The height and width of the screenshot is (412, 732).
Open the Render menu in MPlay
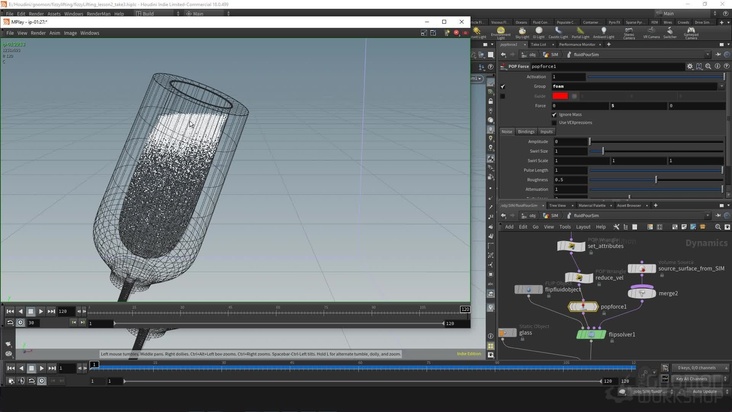click(x=37, y=33)
